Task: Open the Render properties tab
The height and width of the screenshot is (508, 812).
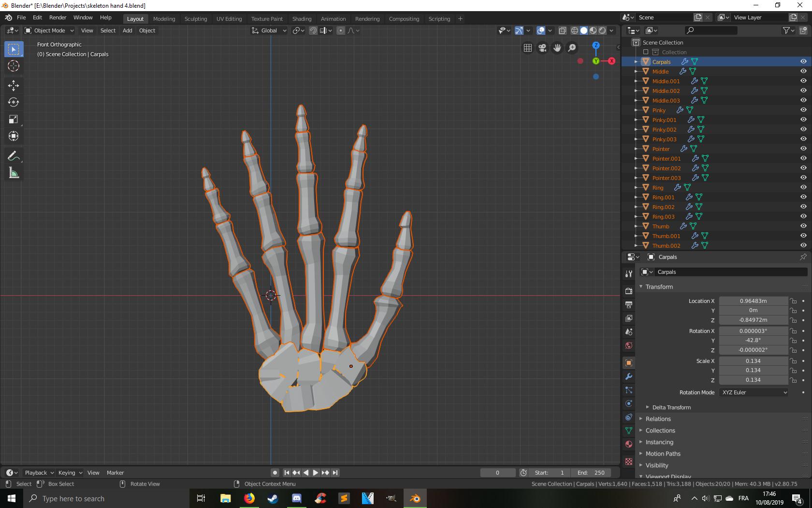Action: pyautogui.click(x=629, y=291)
